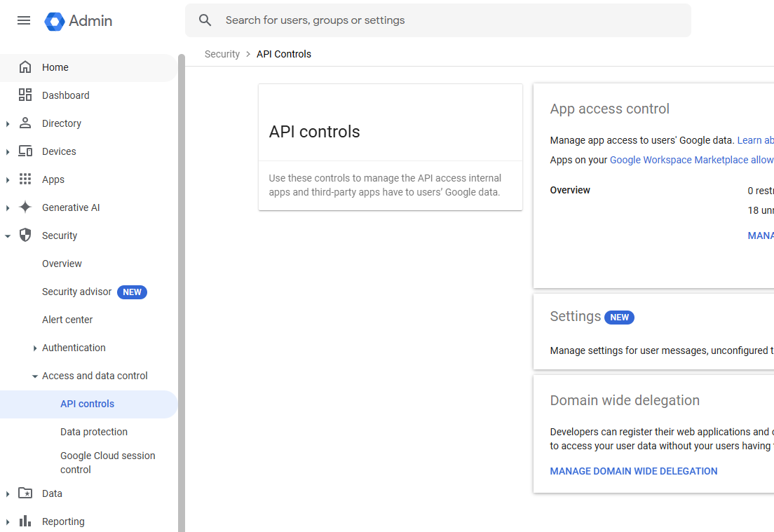Click the Data folder icon

[x=25, y=493]
